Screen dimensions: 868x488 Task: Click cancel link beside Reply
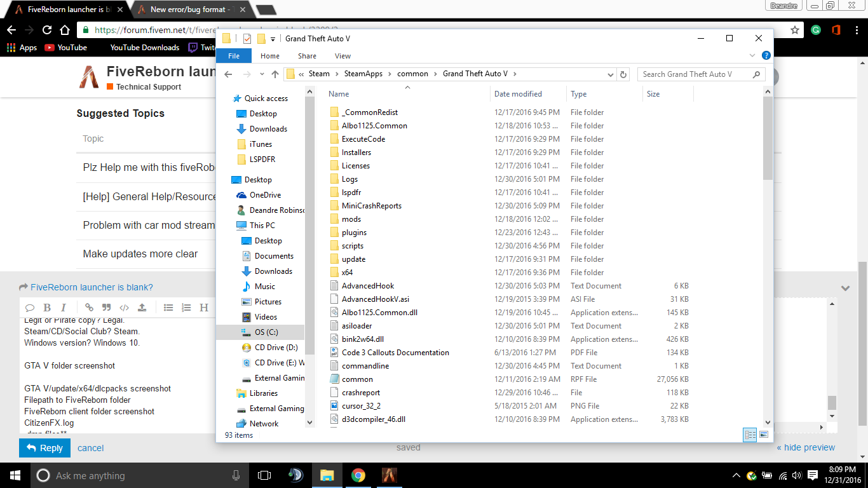click(x=91, y=448)
